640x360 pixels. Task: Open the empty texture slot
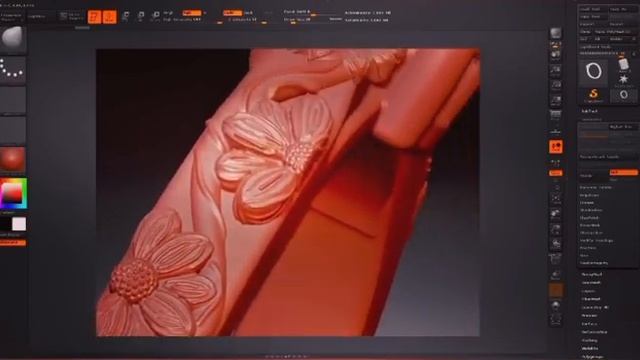pyautogui.click(x=13, y=131)
